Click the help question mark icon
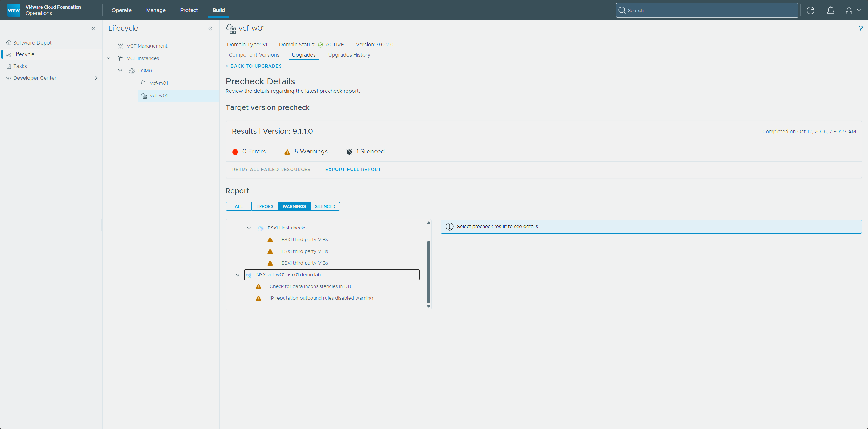 tap(860, 29)
